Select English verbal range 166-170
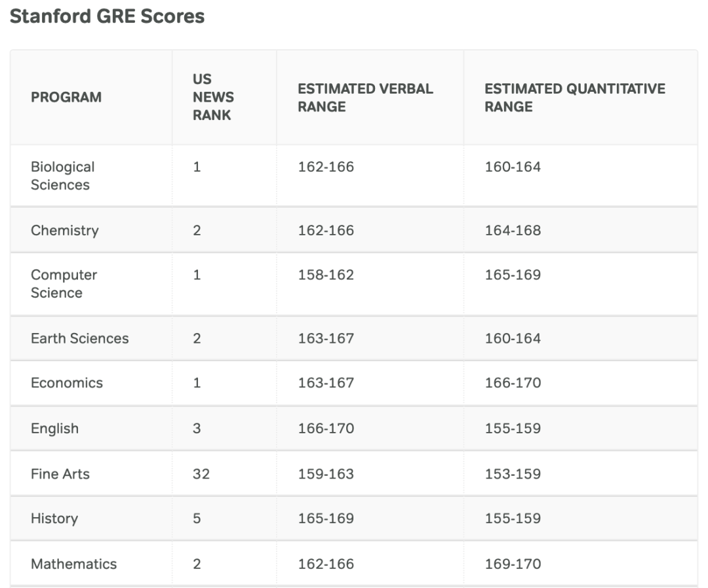 point(326,428)
